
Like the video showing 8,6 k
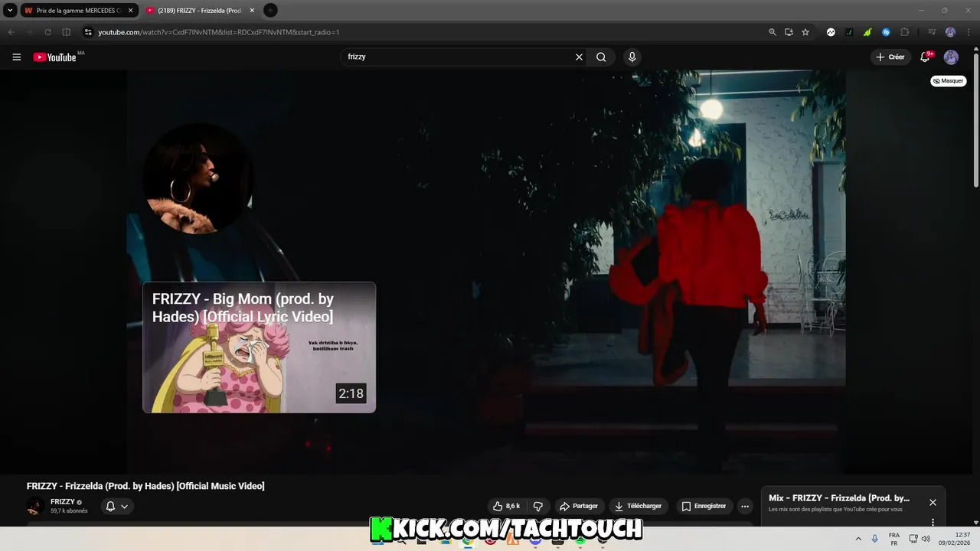tap(507, 506)
